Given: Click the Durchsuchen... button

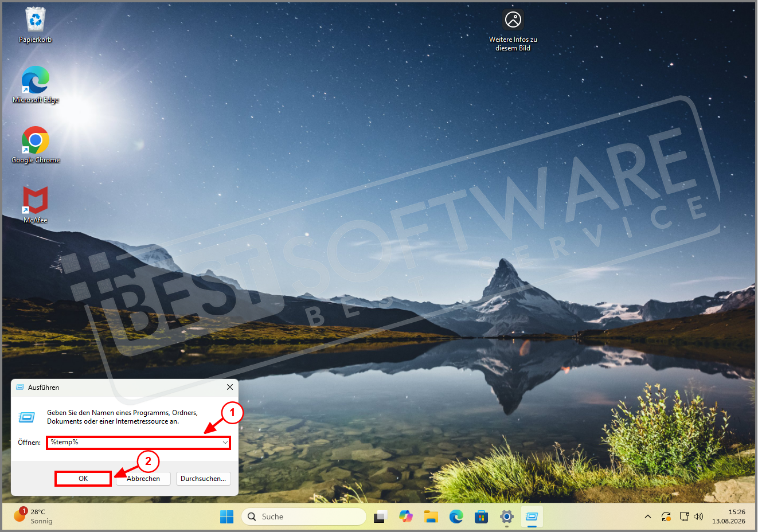Looking at the screenshot, I should coord(204,479).
